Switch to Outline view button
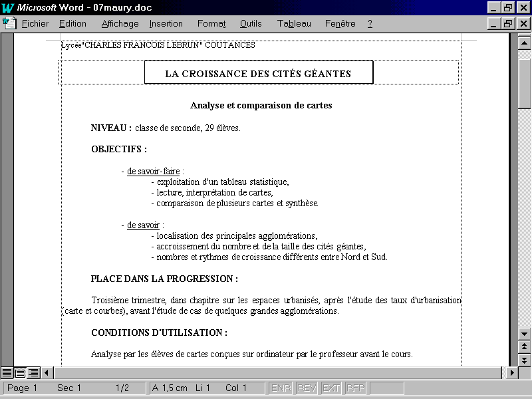This screenshot has width=532, height=399. (33, 373)
